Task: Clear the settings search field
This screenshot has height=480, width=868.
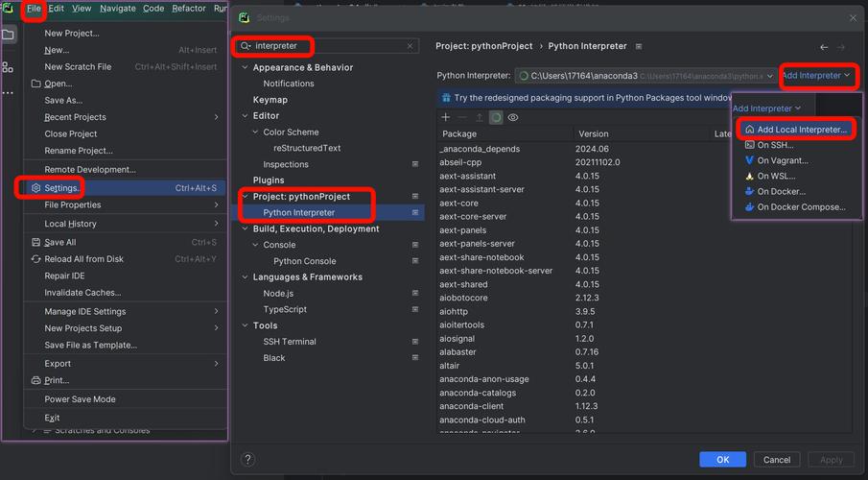Action: click(410, 46)
